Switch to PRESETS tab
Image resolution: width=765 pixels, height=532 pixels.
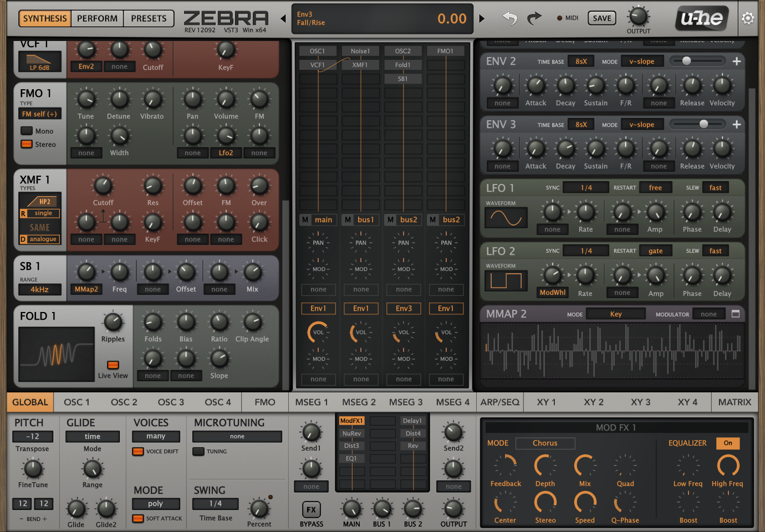click(x=149, y=18)
